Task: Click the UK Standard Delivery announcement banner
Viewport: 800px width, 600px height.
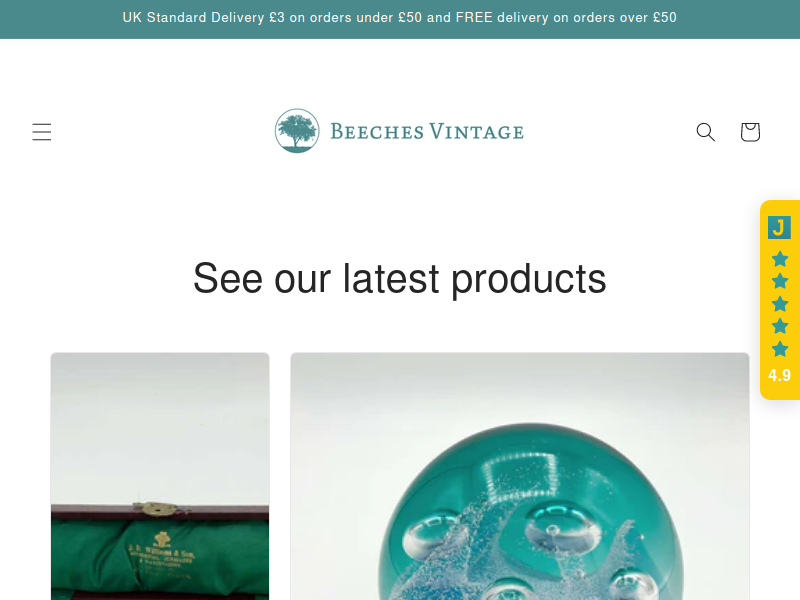Action: [400, 19]
